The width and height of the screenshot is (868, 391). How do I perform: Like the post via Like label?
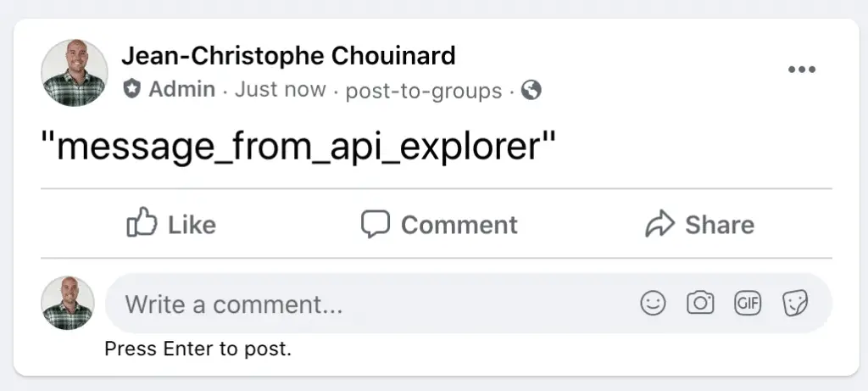pos(192,225)
